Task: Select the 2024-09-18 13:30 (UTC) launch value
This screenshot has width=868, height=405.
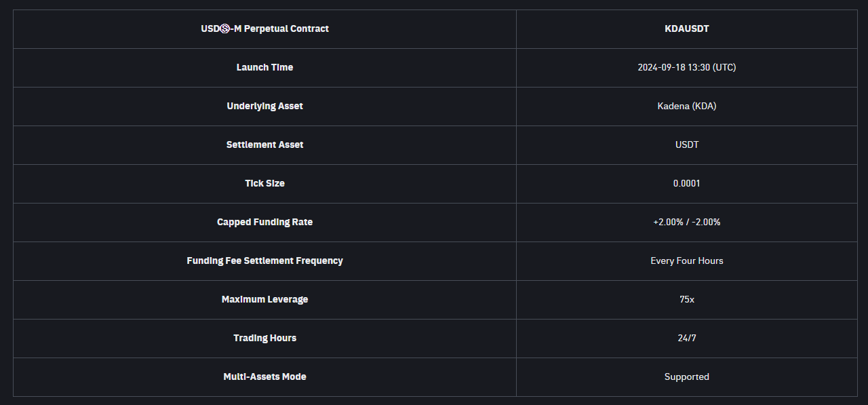Action: tap(686, 68)
